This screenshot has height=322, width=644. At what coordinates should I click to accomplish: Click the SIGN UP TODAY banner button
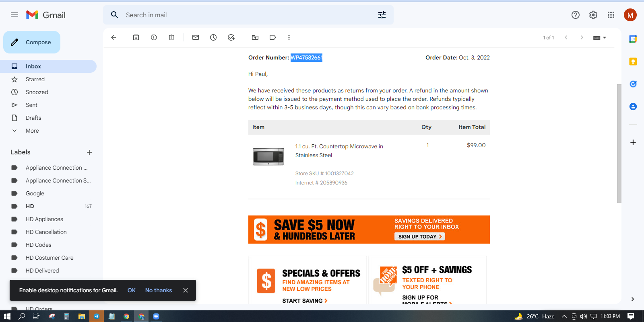click(419, 237)
